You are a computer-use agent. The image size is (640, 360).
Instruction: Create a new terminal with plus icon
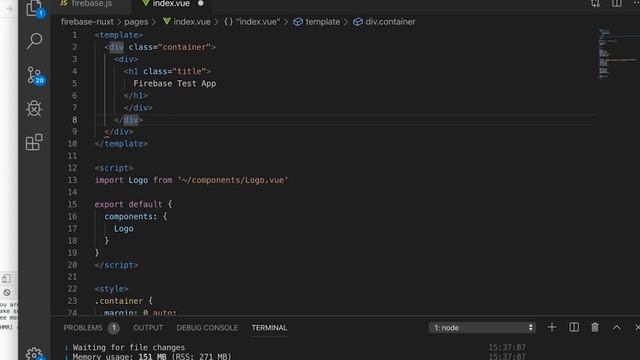552,327
